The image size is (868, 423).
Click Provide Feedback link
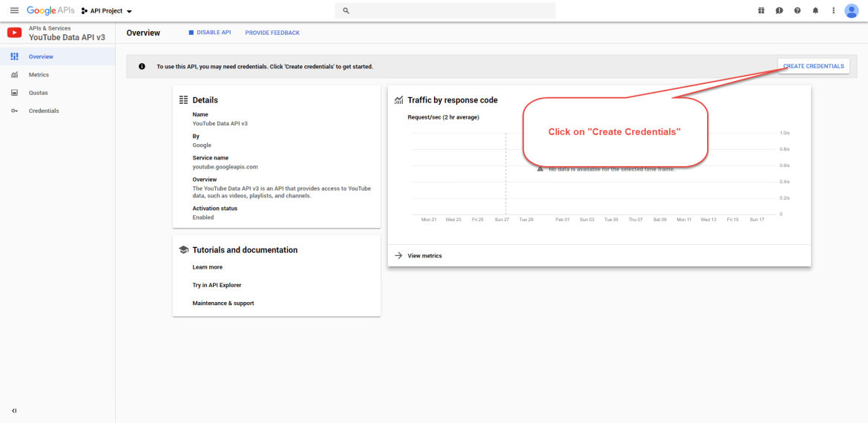point(272,33)
